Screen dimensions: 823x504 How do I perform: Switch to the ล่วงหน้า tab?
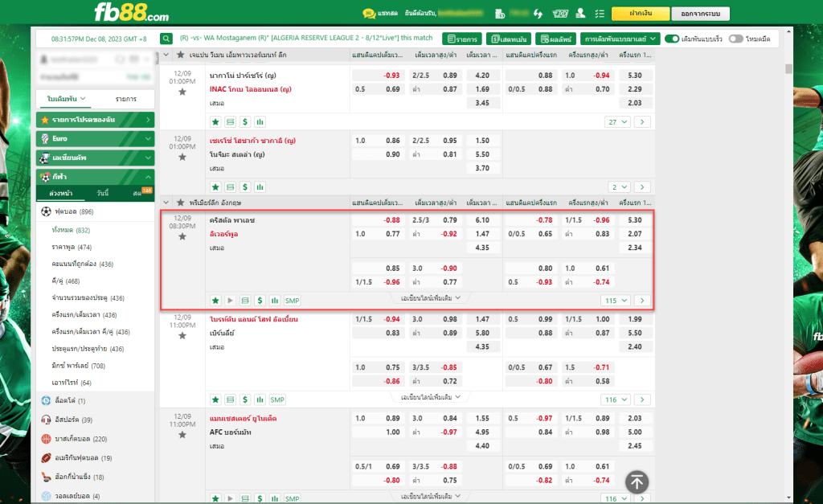point(60,193)
